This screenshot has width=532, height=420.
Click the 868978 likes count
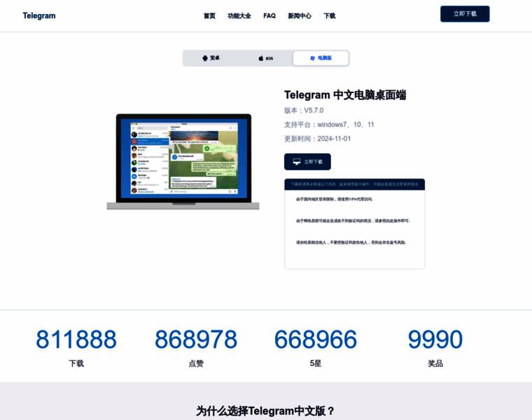coord(196,339)
